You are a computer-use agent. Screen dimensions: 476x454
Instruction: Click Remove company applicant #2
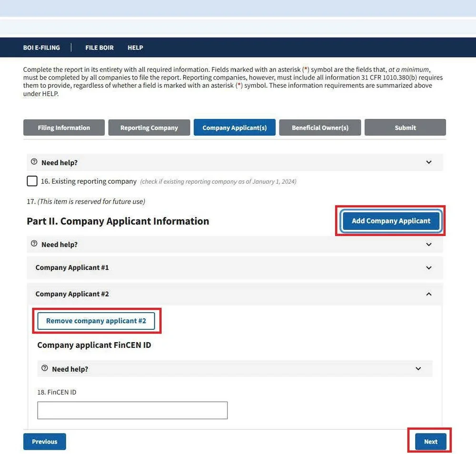point(96,321)
